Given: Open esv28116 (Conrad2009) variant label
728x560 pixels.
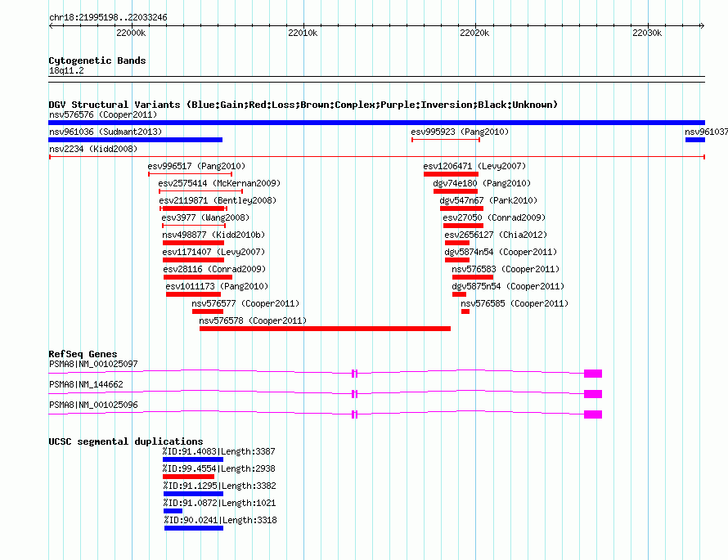Looking at the screenshot, I should pos(214,269).
